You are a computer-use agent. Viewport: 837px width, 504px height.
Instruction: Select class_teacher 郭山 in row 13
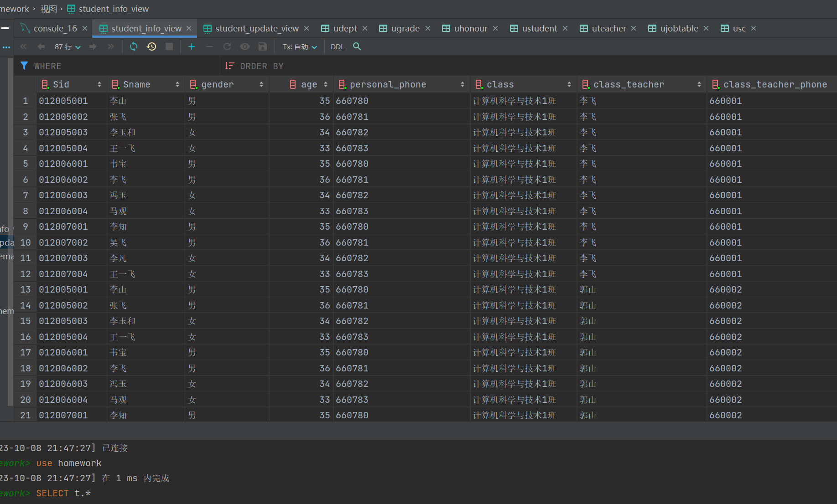tap(642, 289)
